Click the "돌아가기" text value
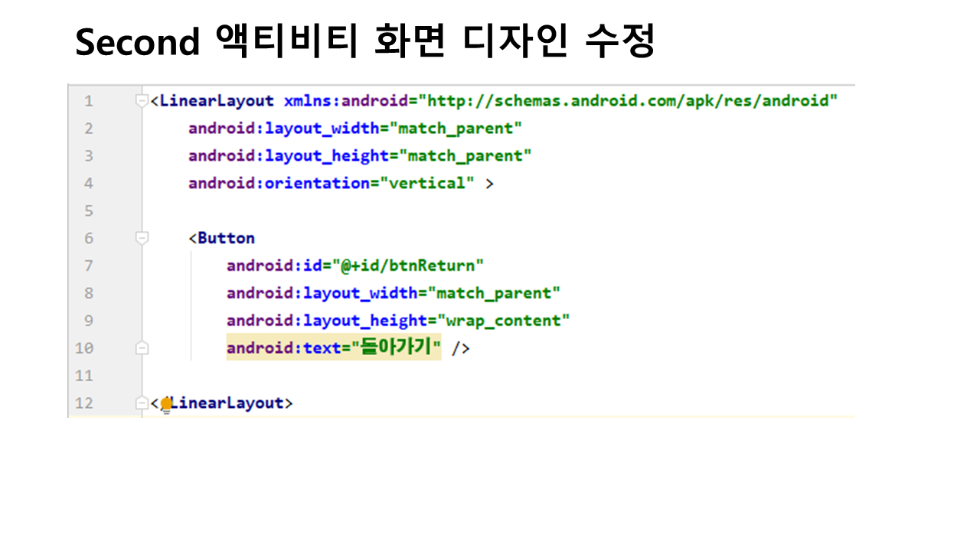Image resolution: width=980 pixels, height=551 pixels. [x=395, y=348]
